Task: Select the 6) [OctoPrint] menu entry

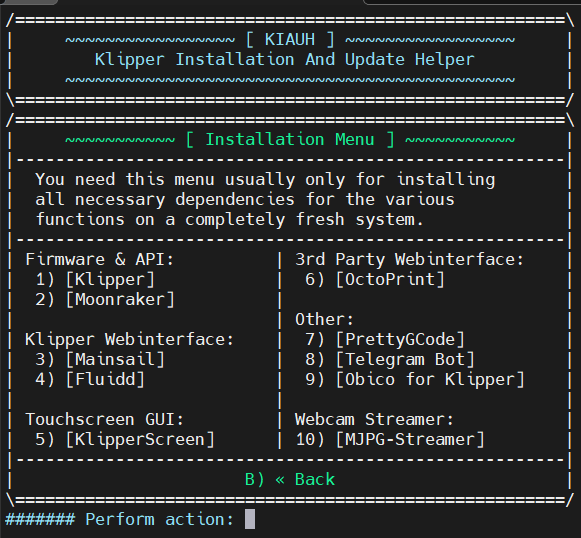Action: point(375,280)
